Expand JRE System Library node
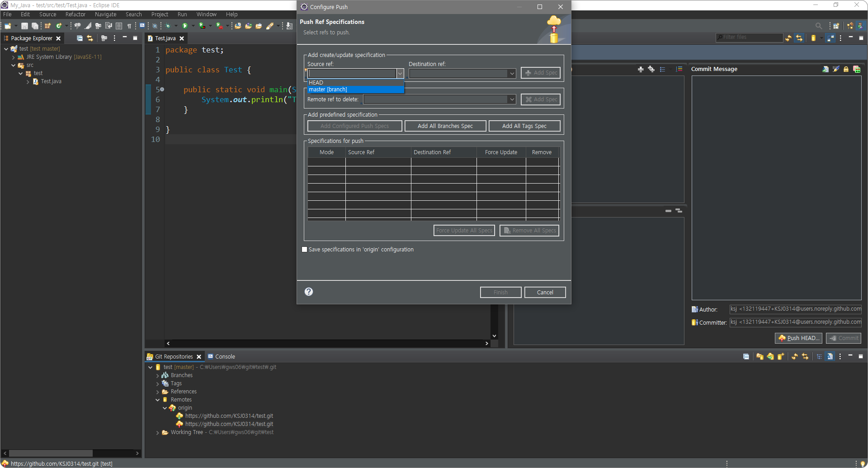 [13, 57]
